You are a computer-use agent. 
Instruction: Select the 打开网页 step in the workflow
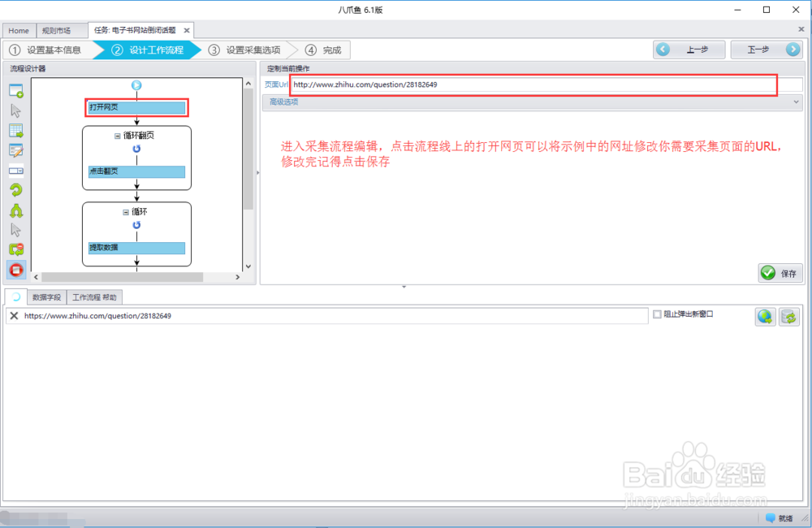click(136, 107)
